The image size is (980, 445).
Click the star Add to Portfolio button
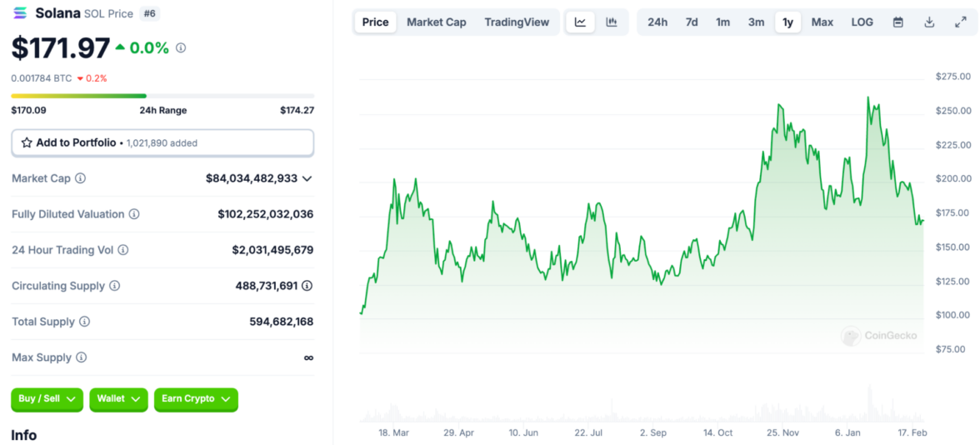(x=162, y=142)
